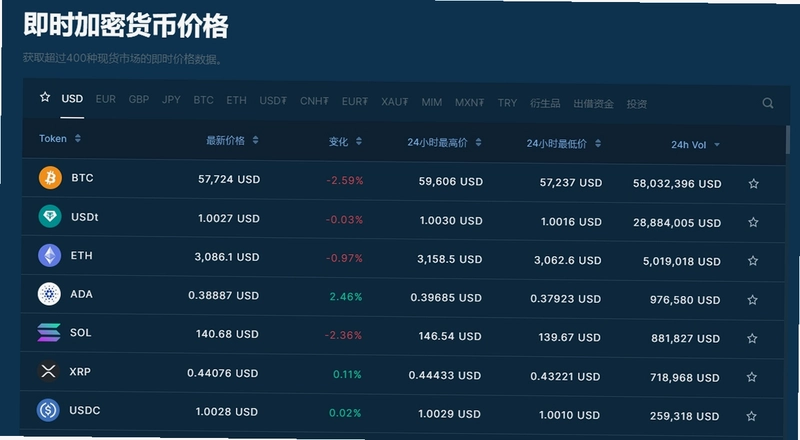Favorite XRP with its star
The width and height of the screenshot is (800, 440).
[x=752, y=377]
